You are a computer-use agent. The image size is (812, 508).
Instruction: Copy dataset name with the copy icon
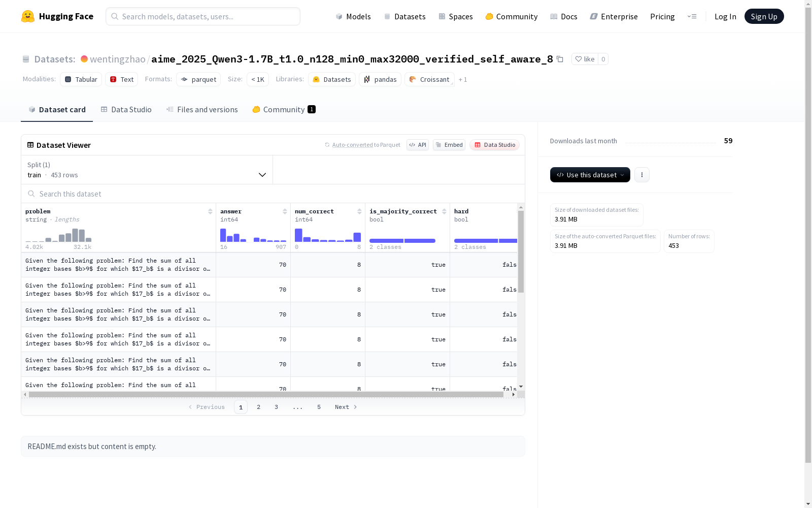click(560, 59)
